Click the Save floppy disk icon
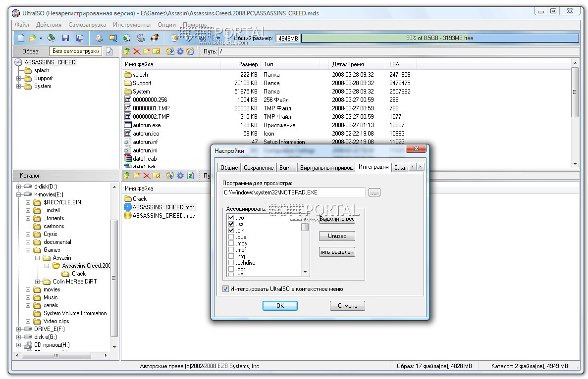Viewport: 588px width, 379px height. 65,38
